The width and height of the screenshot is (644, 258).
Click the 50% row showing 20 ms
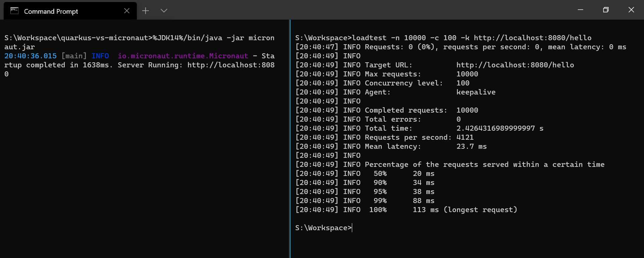pyautogui.click(x=365, y=174)
